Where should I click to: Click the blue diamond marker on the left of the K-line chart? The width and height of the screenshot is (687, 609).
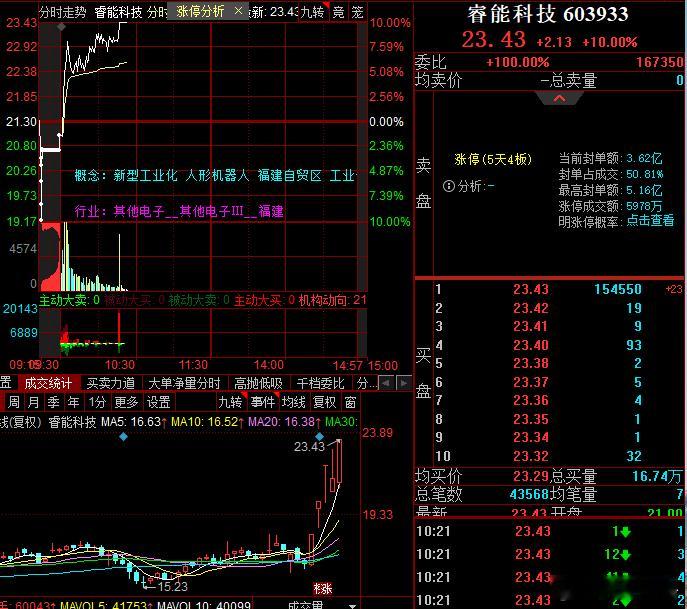[x=124, y=436]
